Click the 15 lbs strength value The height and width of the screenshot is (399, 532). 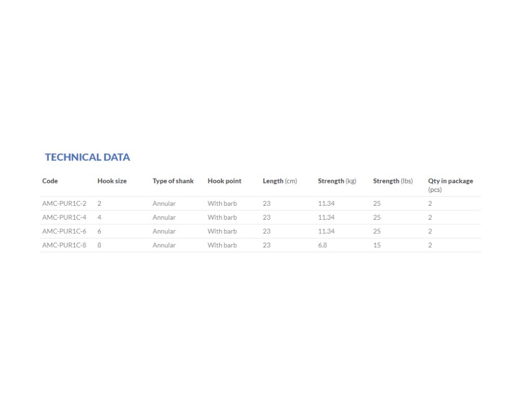tap(377, 245)
